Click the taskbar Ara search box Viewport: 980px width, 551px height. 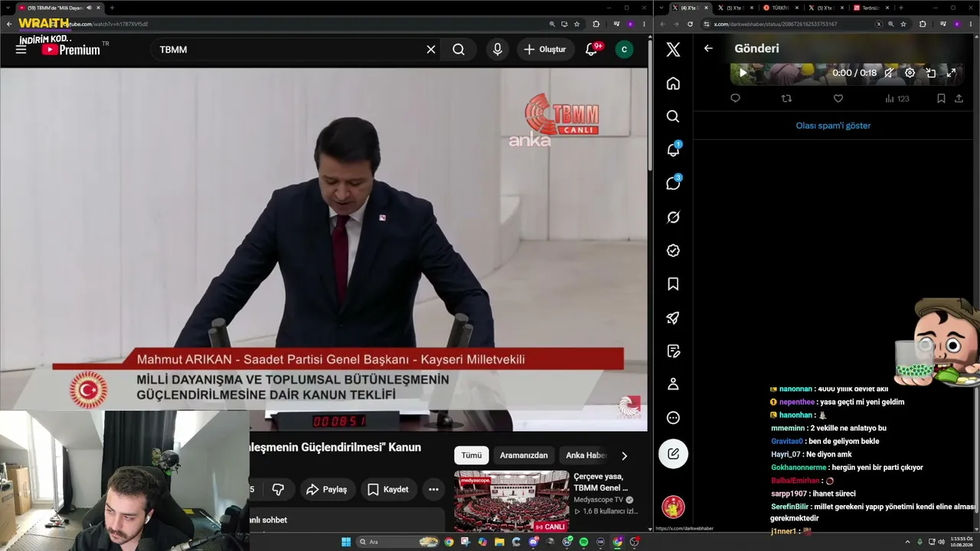[398, 542]
